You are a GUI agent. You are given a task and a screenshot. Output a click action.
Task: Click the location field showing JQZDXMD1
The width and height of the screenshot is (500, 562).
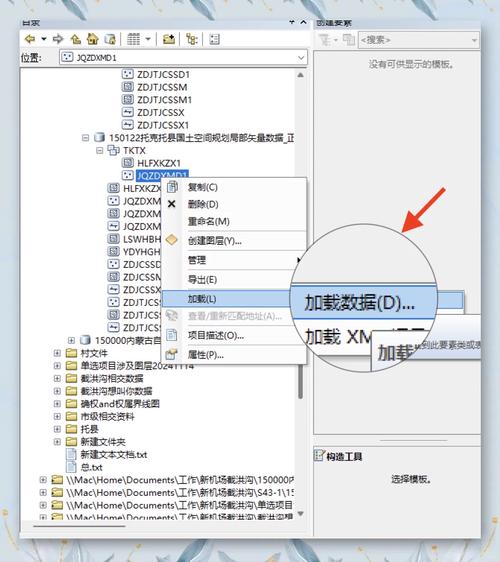click(183, 57)
